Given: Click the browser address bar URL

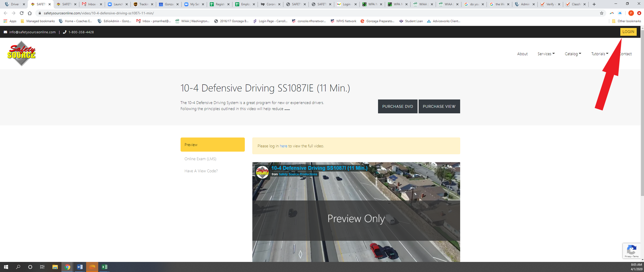Looking at the screenshot, I should point(99,13).
